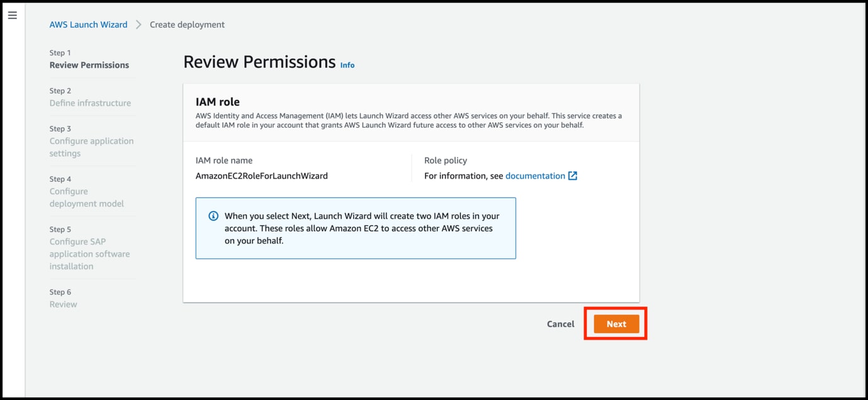Click the breadcrumb chevron separator icon
Screen dimensions: 868x400
pyautogui.click(x=138, y=25)
